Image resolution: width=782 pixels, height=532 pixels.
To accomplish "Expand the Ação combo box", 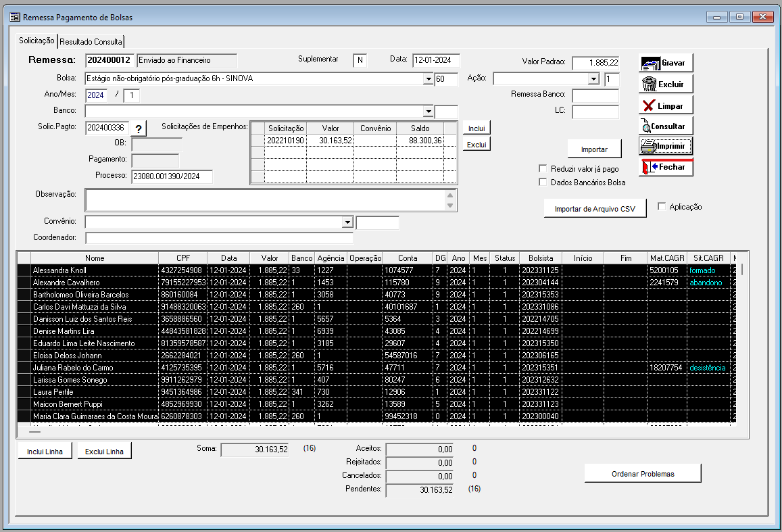I will point(594,79).
